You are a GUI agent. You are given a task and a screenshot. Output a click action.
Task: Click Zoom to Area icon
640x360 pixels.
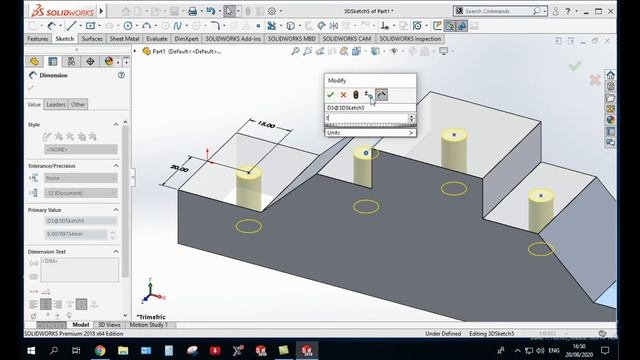point(307,51)
